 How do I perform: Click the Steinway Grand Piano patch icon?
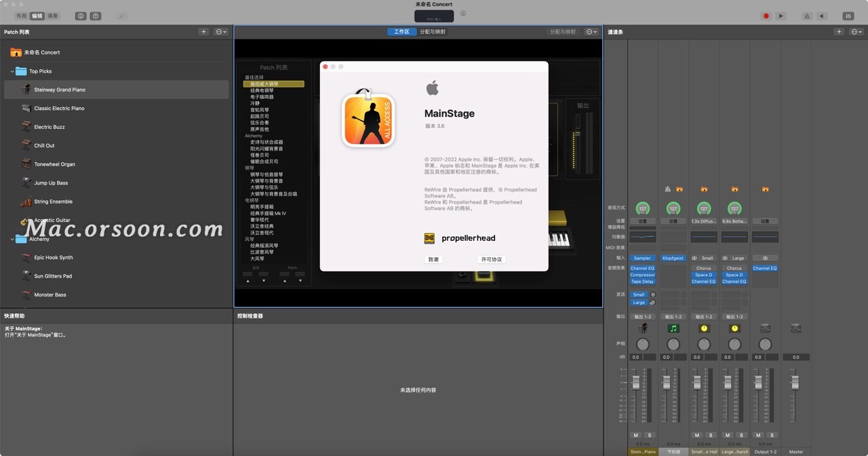(26, 90)
